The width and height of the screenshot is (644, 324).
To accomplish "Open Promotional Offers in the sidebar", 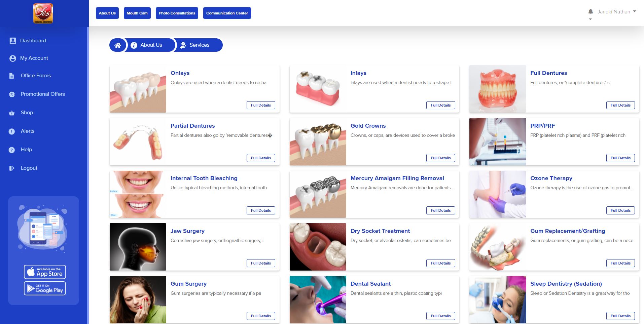I will 43,94.
